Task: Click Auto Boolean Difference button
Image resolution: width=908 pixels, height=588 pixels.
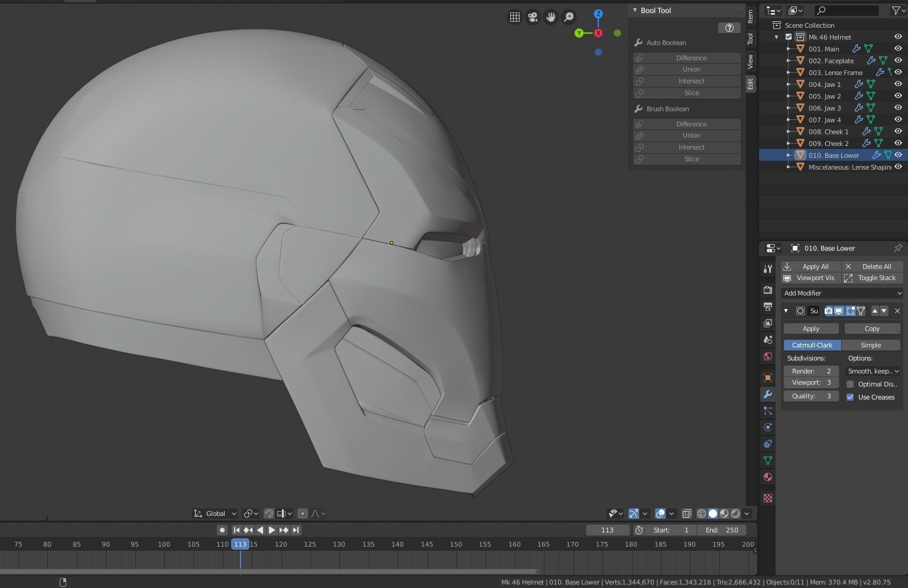Action: [687, 58]
